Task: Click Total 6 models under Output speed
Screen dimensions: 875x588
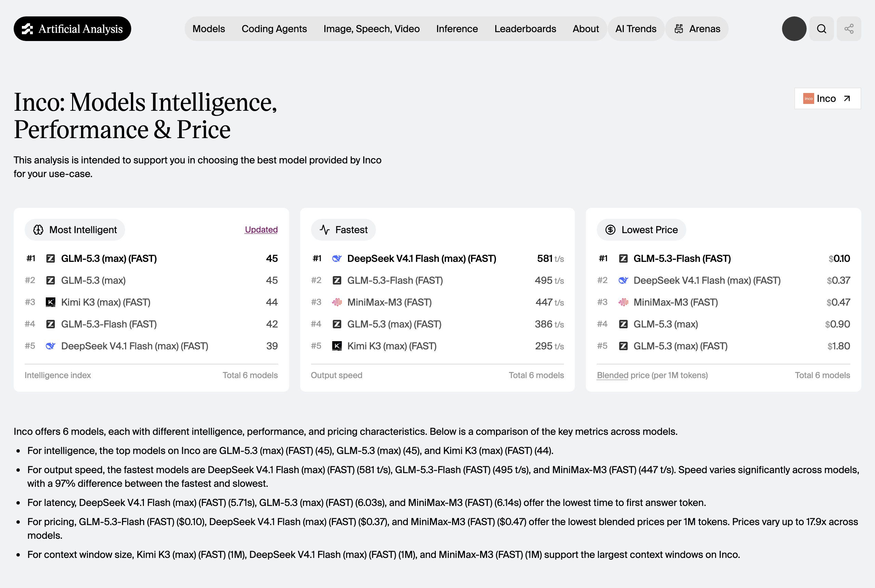Action: click(x=536, y=375)
